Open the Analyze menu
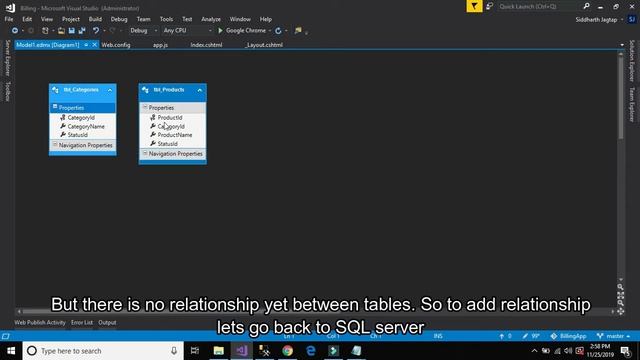Screen dimensions: 640x360 211,19
